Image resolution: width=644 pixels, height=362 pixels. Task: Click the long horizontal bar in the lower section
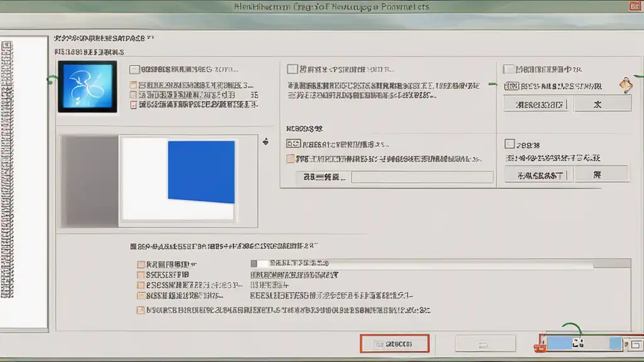tap(440, 263)
